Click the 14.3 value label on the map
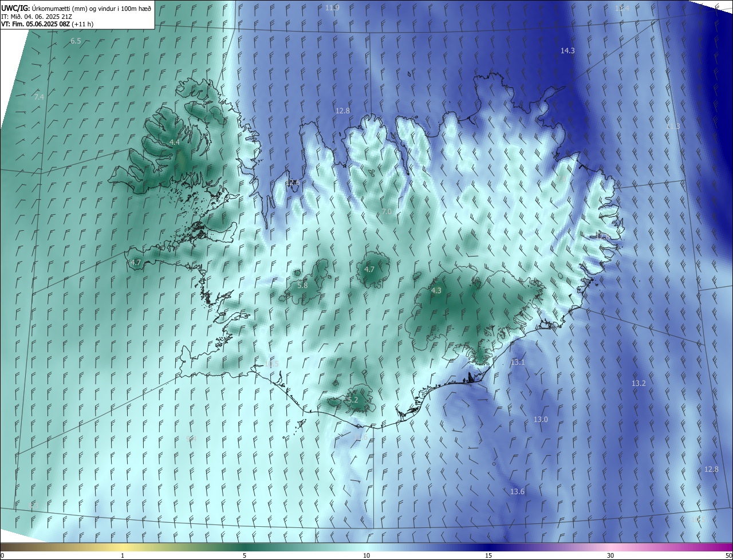 [x=568, y=51]
